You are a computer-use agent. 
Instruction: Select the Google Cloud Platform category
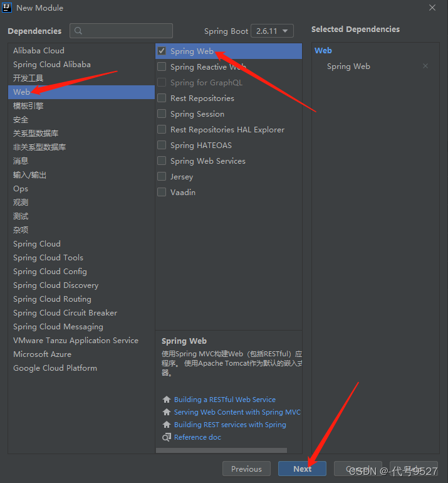point(81,368)
